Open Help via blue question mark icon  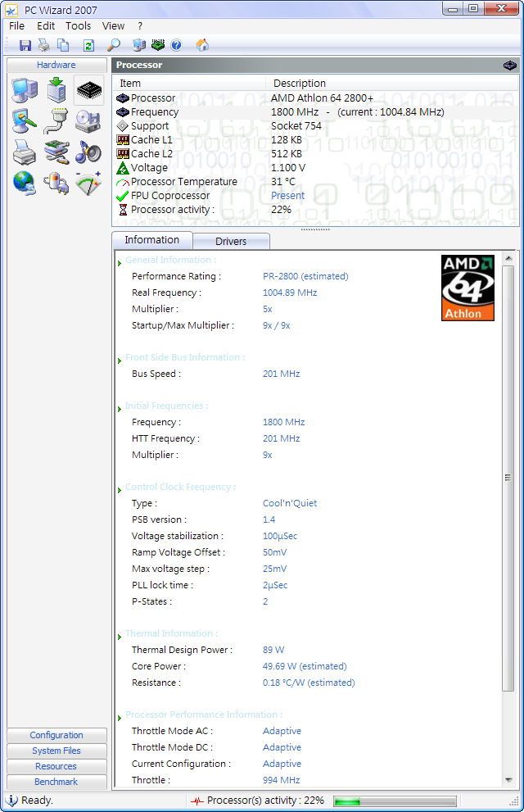pos(176,46)
